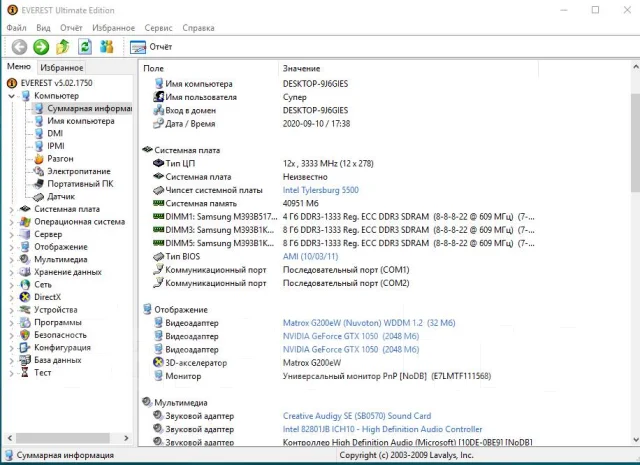Click the Refresh toolbar icon

(x=85, y=47)
